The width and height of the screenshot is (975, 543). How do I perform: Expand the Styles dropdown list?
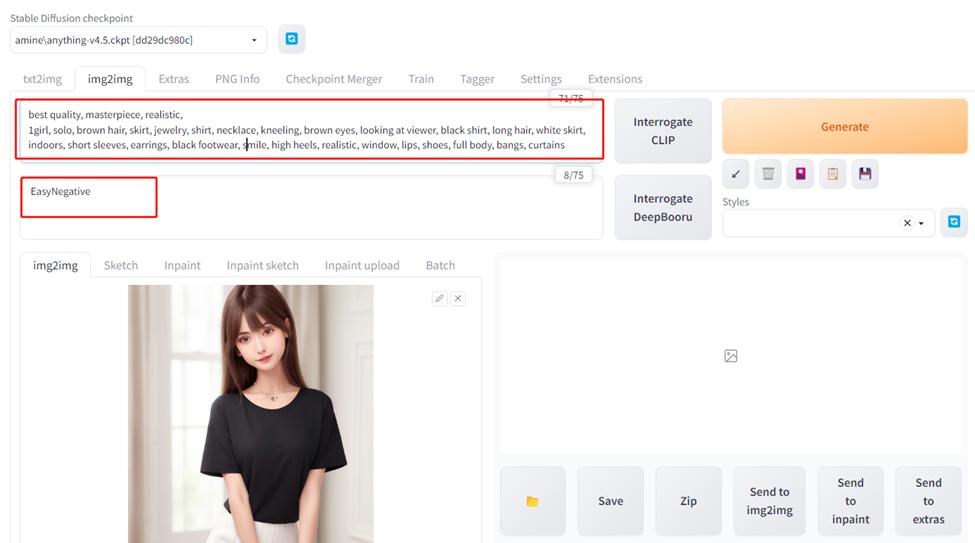pos(921,223)
